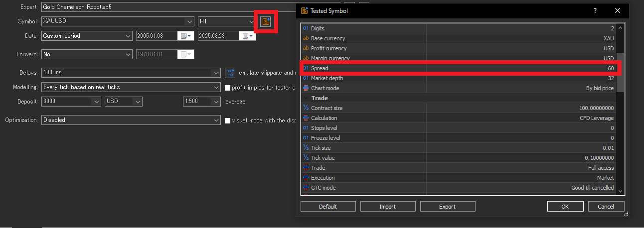Viewport: 644px width, 228px height.
Task: Select the Digits value 2
Action: (x=613, y=28)
